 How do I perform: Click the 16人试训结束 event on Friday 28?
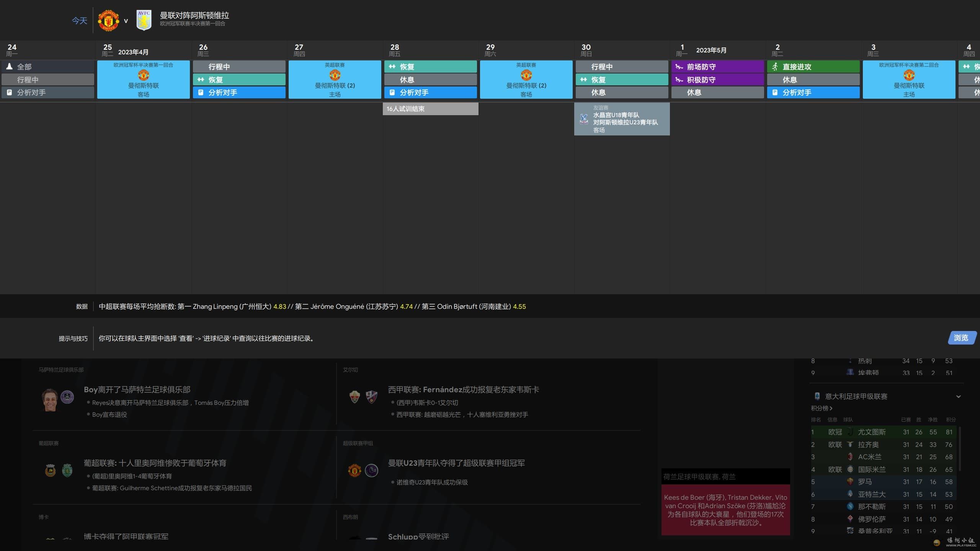pyautogui.click(x=431, y=109)
